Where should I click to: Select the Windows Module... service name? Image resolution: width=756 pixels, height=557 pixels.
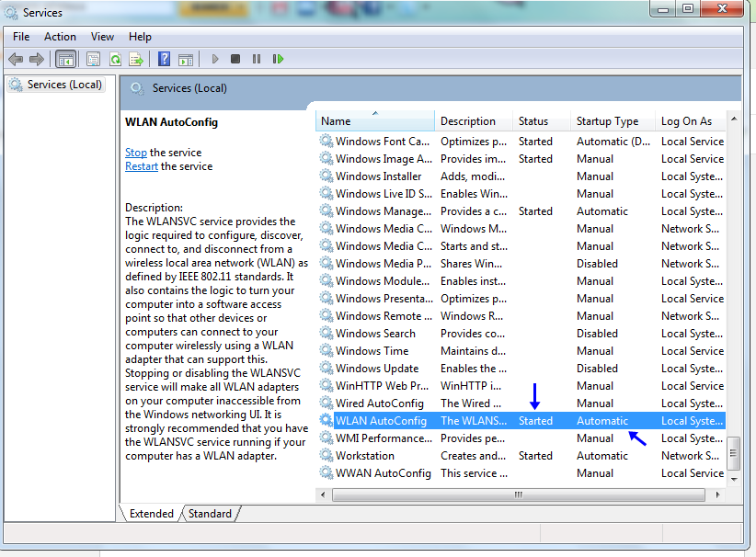[383, 280]
